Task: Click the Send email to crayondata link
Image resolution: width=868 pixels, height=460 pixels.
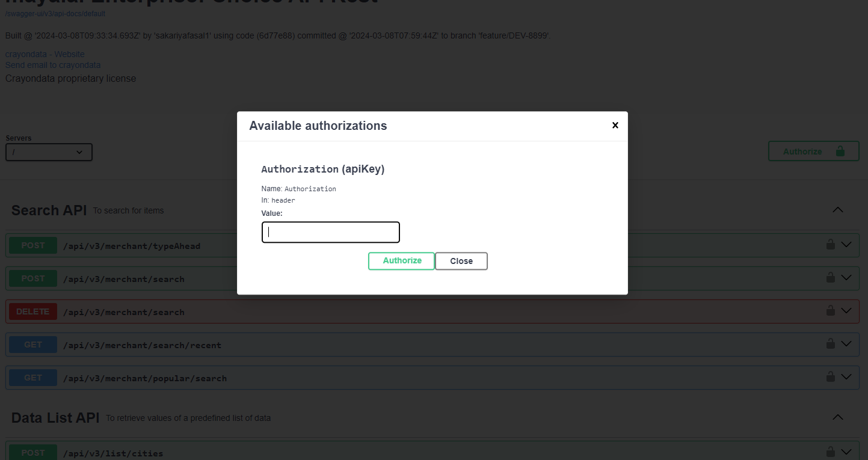Action: (53, 64)
